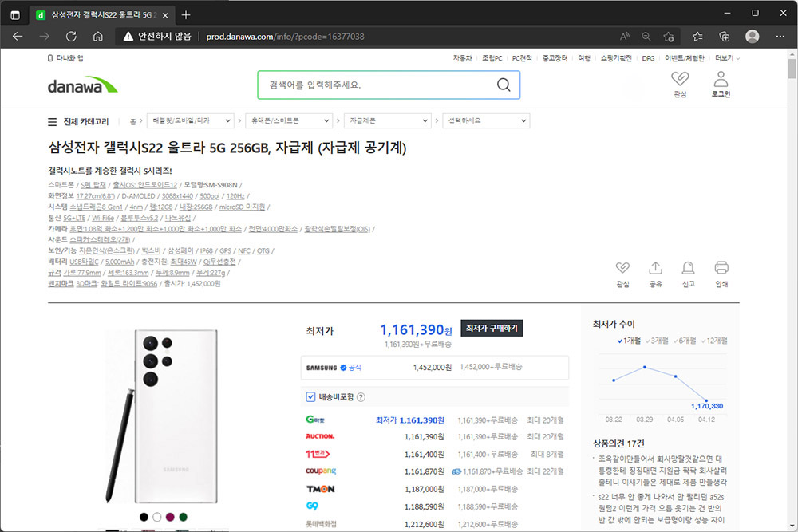The image size is (798, 532).
Task: Open the Samsung 공식 price row
Action: (x=434, y=367)
